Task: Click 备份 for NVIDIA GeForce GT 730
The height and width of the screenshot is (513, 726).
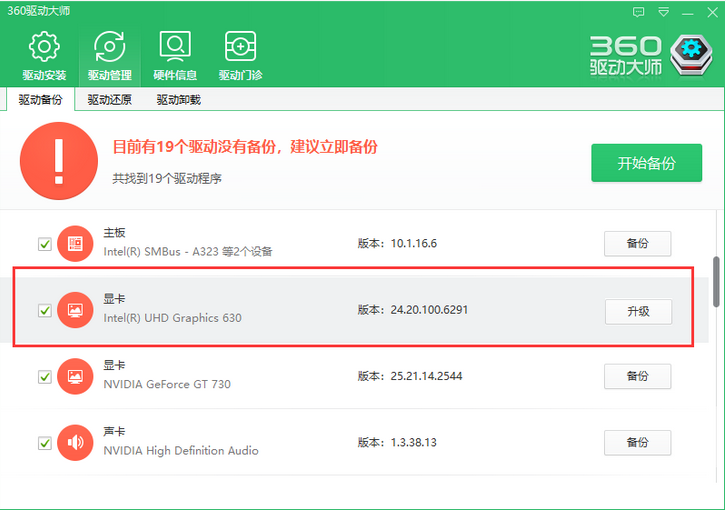Action: (x=637, y=376)
